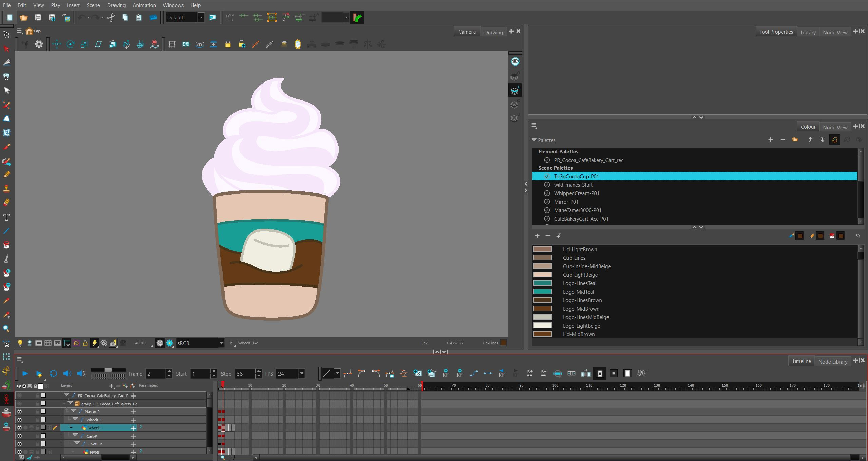The width and height of the screenshot is (868, 461).
Task: Select the Text tool
Action: click(6, 217)
